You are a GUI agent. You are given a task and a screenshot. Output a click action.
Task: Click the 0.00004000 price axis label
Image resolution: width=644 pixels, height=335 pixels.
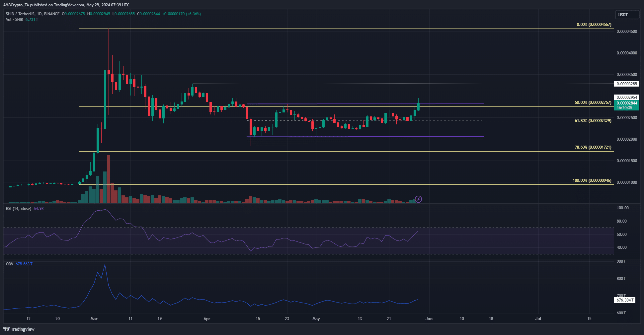pyautogui.click(x=627, y=53)
